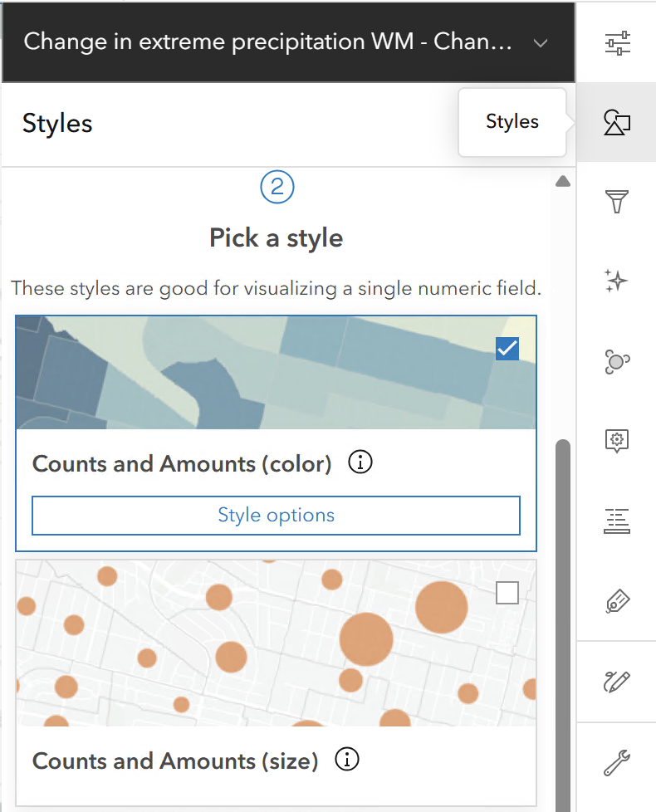Click the Styles shapes icon in sidebar
The width and height of the screenshot is (656, 812).
click(x=617, y=122)
